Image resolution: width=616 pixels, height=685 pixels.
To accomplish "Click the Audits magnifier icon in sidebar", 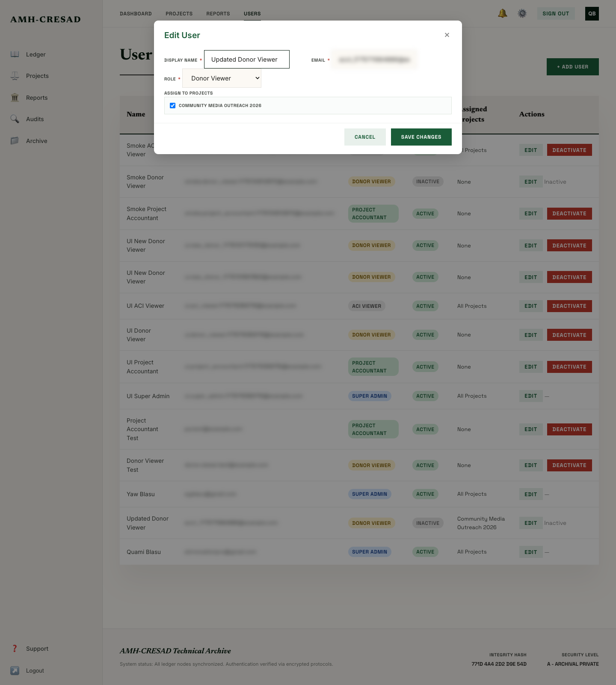I will point(15,119).
